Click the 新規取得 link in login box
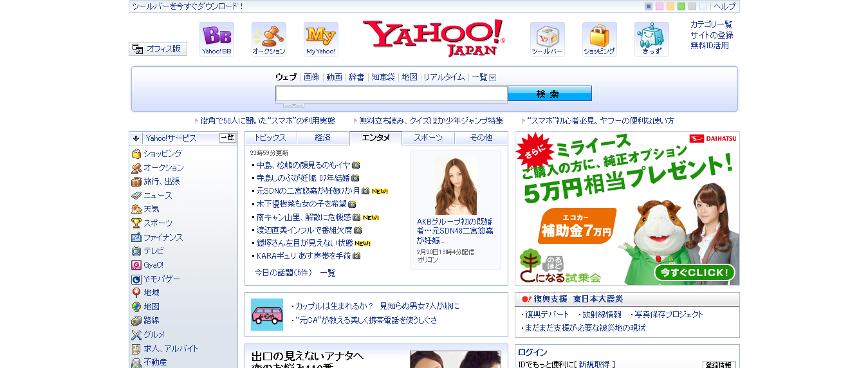868x368 pixels. point(594,364)
